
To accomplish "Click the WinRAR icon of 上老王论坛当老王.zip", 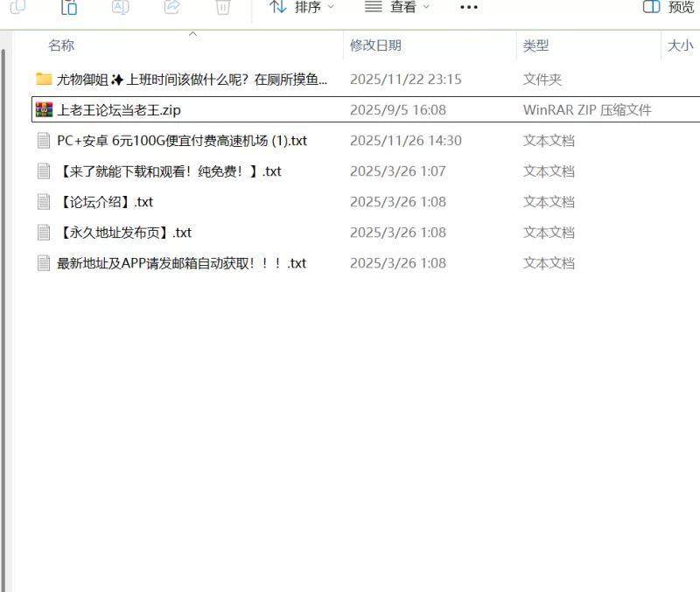I will [x=44, y=110].
